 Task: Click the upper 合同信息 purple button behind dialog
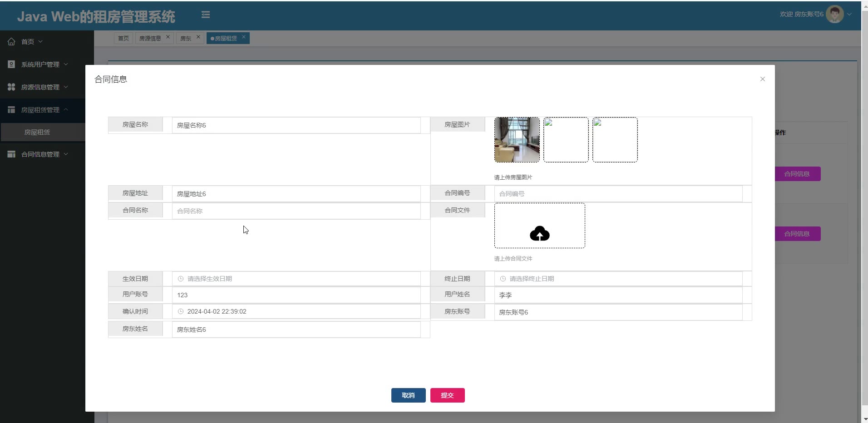798,174
